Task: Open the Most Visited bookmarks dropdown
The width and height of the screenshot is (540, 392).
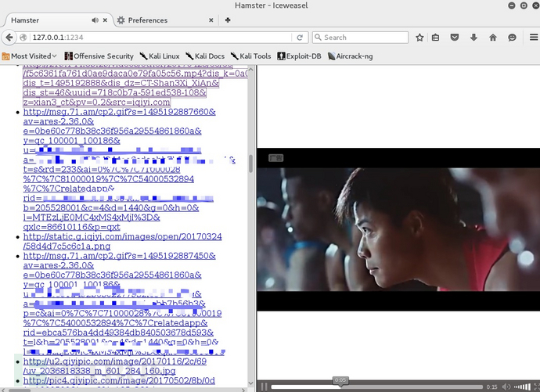Action: 29,56
